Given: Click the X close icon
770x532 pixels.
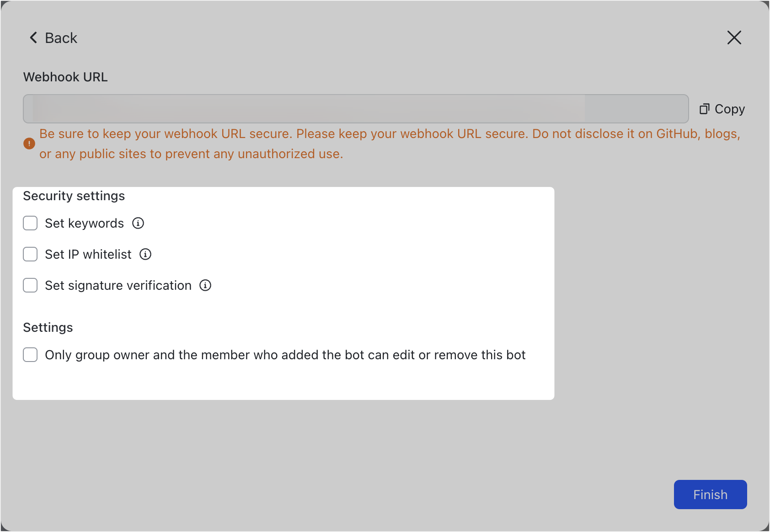Looking at the screenshot, I should (x=734, y=37).
